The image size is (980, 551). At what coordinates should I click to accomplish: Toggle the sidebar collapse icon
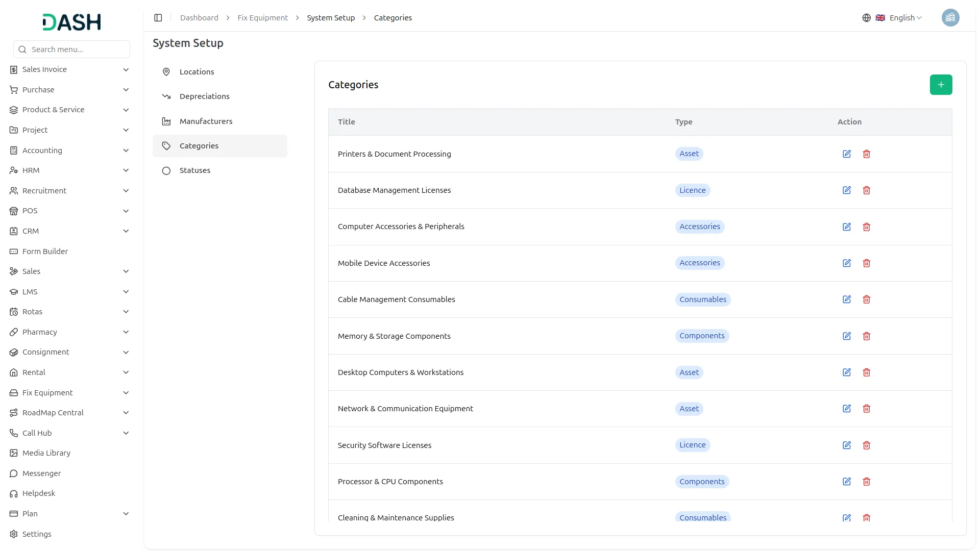tap(158, 18)
